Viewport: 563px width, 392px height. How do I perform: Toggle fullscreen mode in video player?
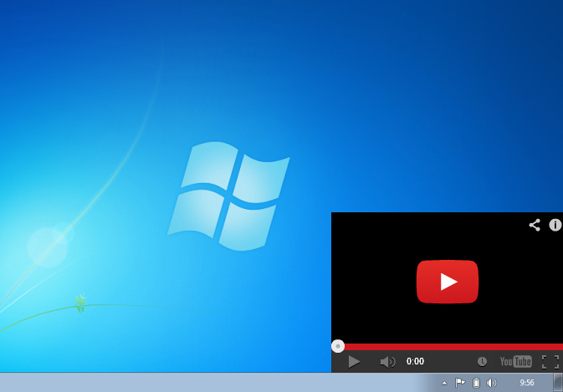coord(550,361)
